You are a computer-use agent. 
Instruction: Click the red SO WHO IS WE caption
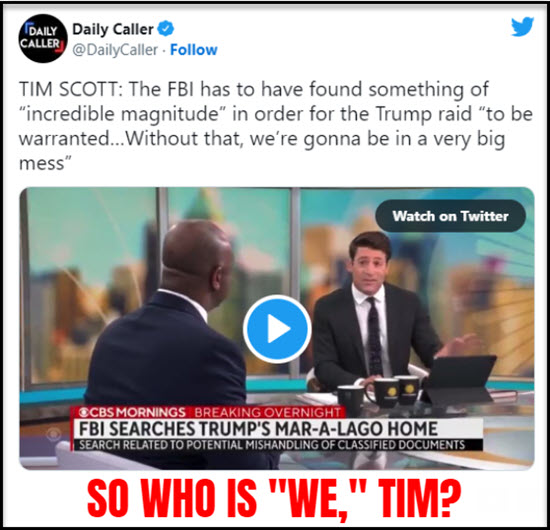274,498
